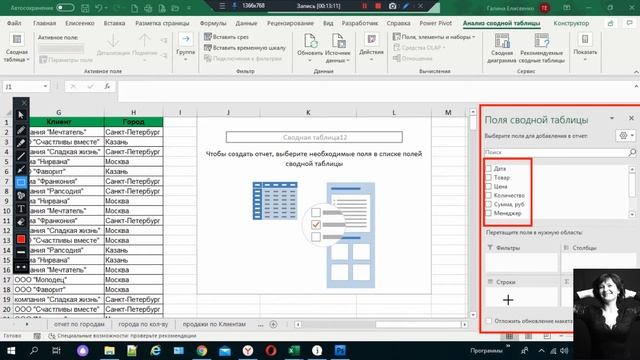Click the PivotChart button
This screenshot has height=360, width=640.
click(x=502, y=48)
